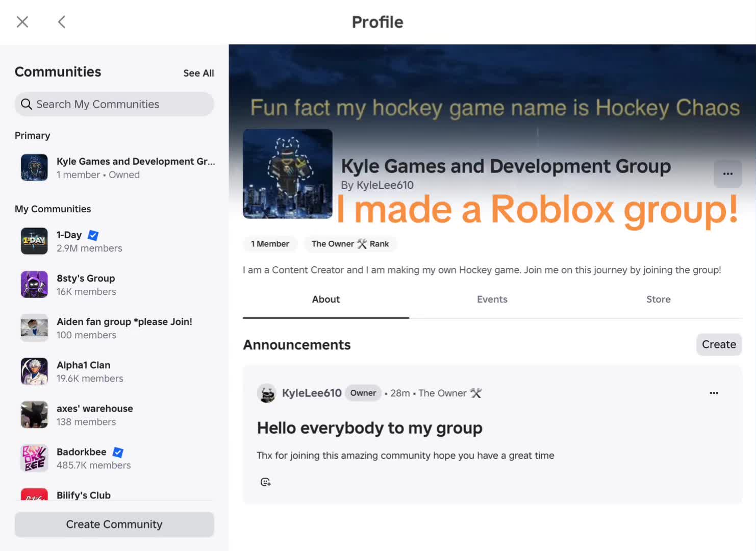Create a new announcement
The width and height of the screenshot is (756, 551).
719,344
